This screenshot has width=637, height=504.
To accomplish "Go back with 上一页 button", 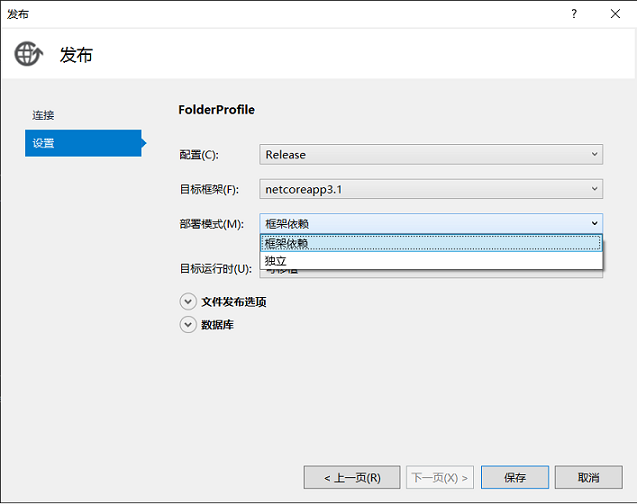I will coord(352,477).
